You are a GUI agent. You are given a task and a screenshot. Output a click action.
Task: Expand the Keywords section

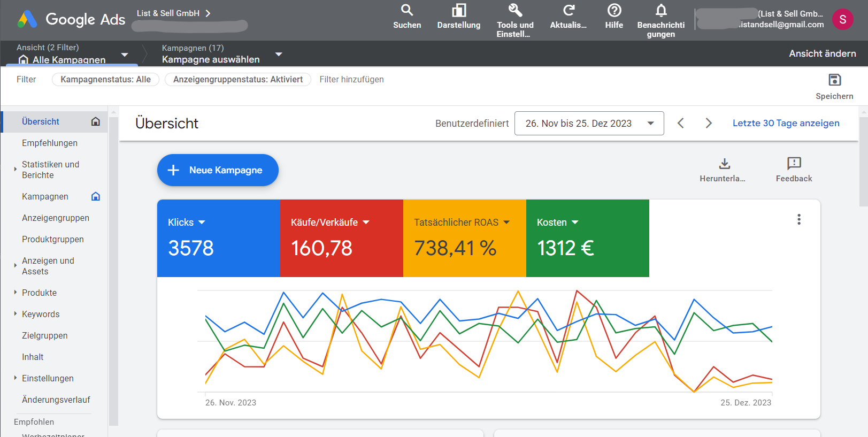(15, 313)
